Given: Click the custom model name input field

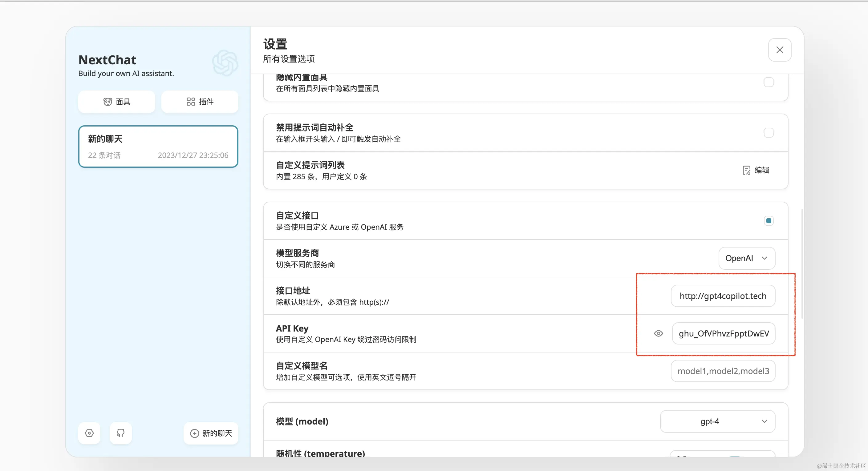Looking at the screenshot, I should [x=723, y=371].
